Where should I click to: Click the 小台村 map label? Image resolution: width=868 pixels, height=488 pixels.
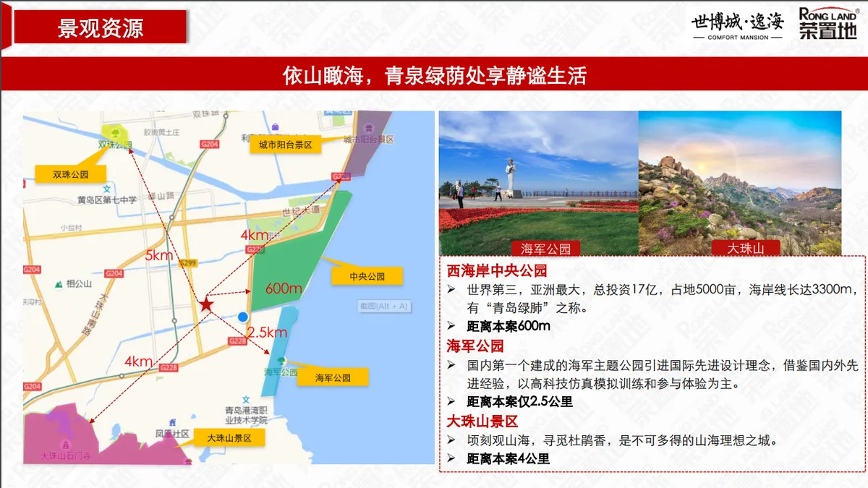point(71,227)
